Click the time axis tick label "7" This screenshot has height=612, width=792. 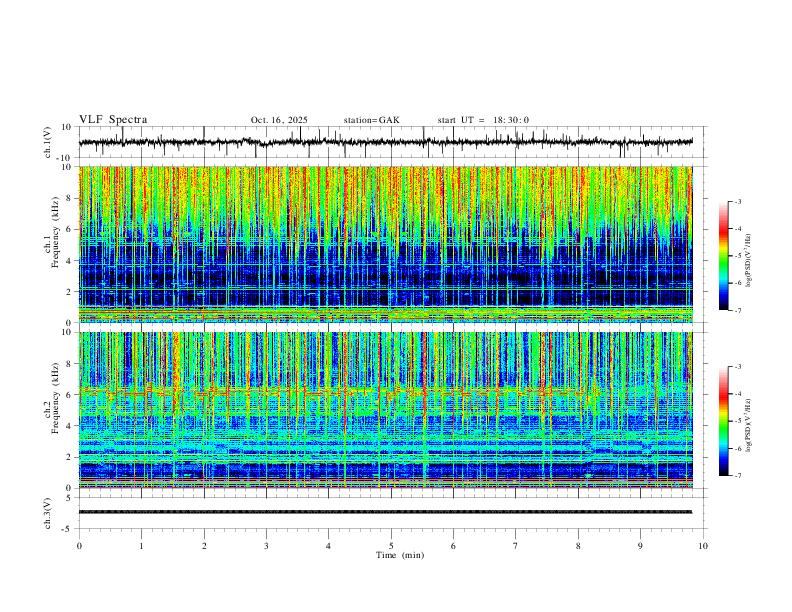(516, 546)
